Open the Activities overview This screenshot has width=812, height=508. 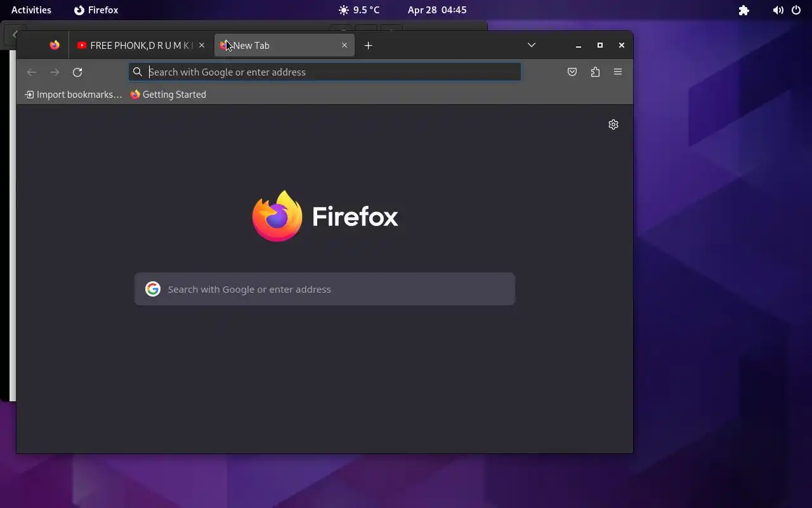[x=31, y=10]
